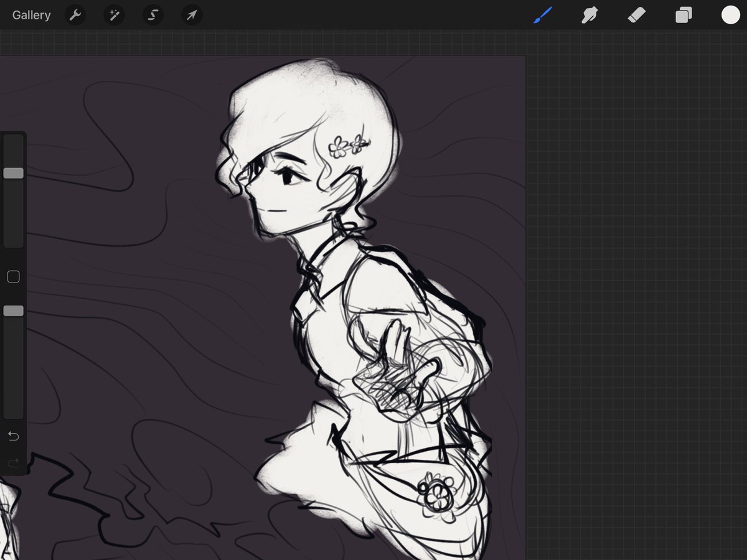This screenshot has height=560, width=747.
Task: Tap the square modify button in sidebar
Action: click(x=13, y=277)
